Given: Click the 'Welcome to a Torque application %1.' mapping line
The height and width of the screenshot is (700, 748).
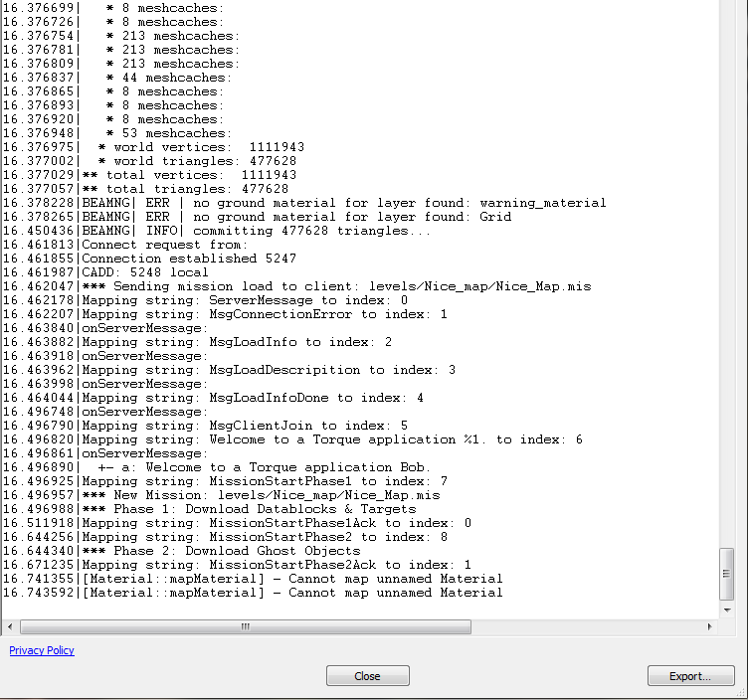Looking at the screenshot, I should click(x=292, y=439).
